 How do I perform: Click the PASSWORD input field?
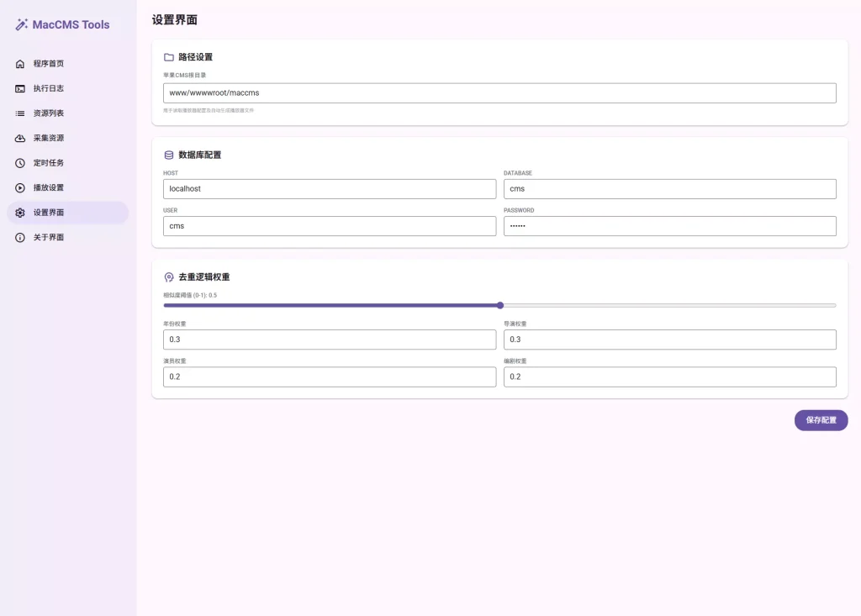pos(669,226)
